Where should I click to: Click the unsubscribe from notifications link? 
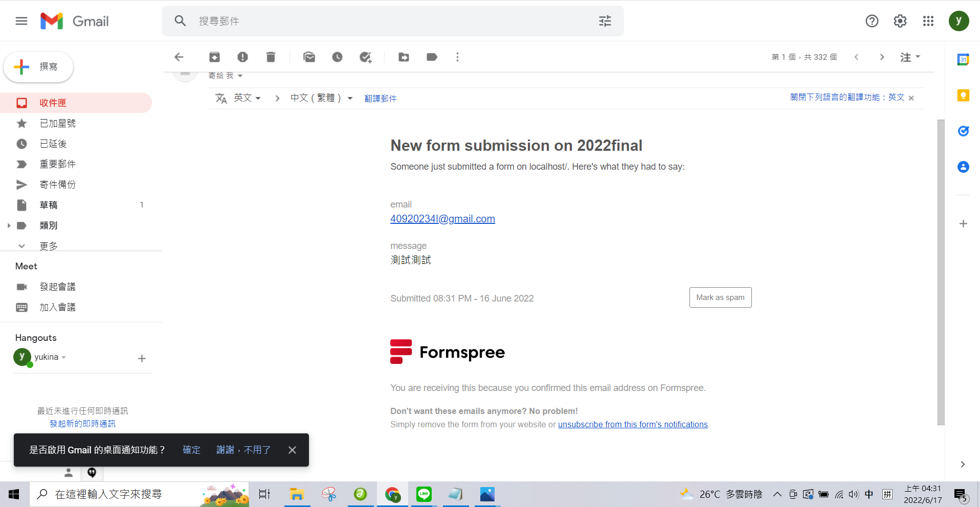click(632, 425)
